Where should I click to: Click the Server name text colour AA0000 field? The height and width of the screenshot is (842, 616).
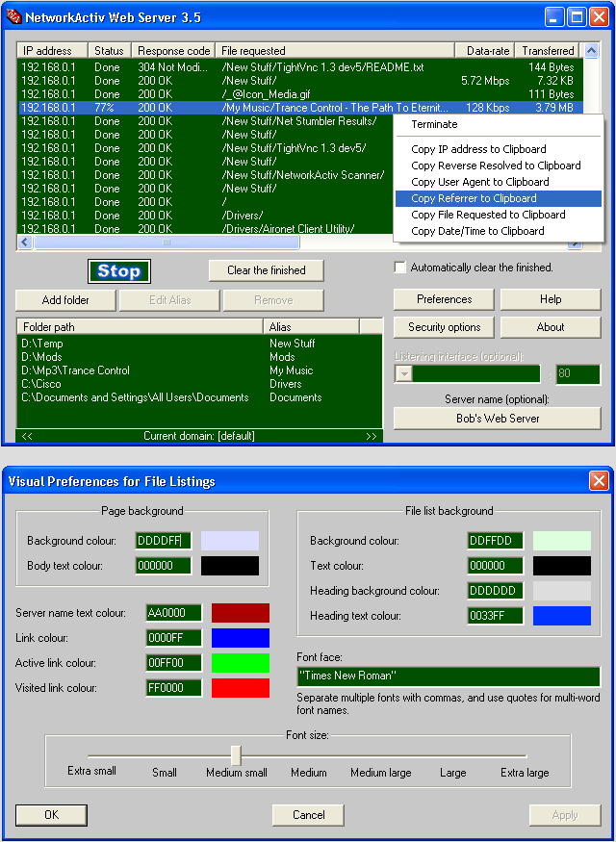click(x=174, y=613)
